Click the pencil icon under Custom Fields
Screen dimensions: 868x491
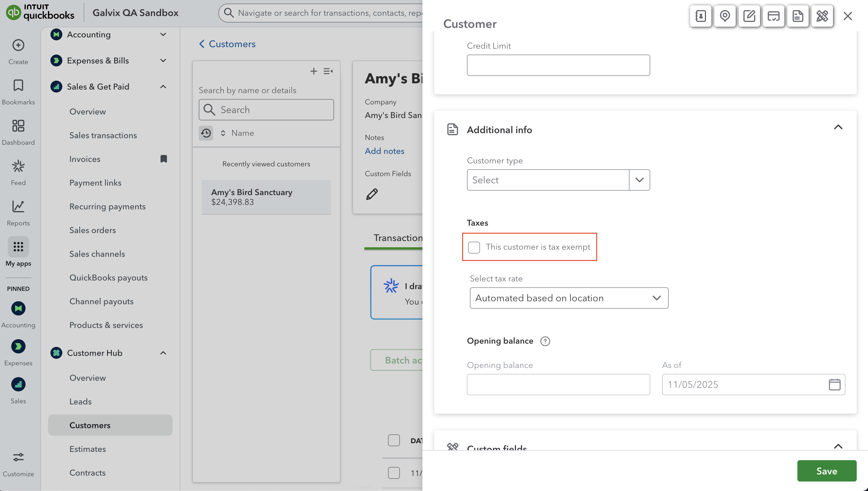coord(372,194)
